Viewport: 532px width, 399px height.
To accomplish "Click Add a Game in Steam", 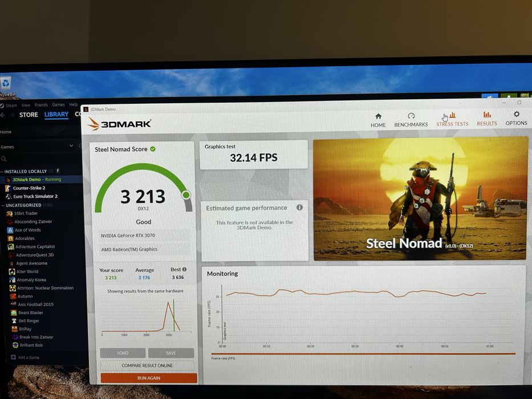I will tap(26, 357).
